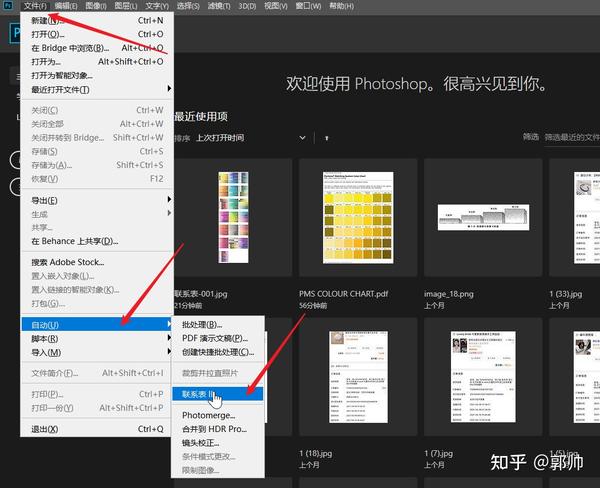
Task: Click the 1 (18).jpg file name
Action: [x=316, y=454]
